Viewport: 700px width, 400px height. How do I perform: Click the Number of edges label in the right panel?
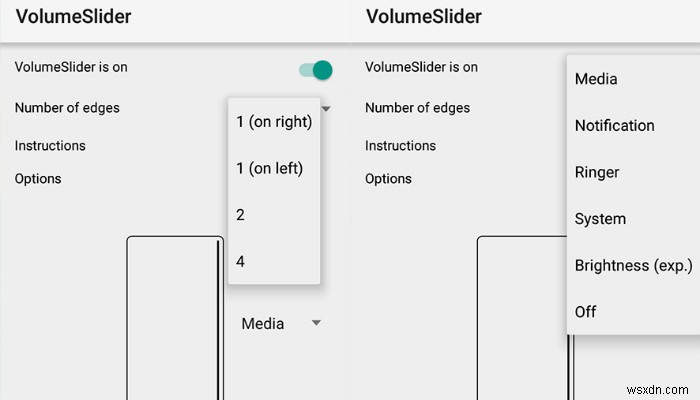(x=417, y=108)
